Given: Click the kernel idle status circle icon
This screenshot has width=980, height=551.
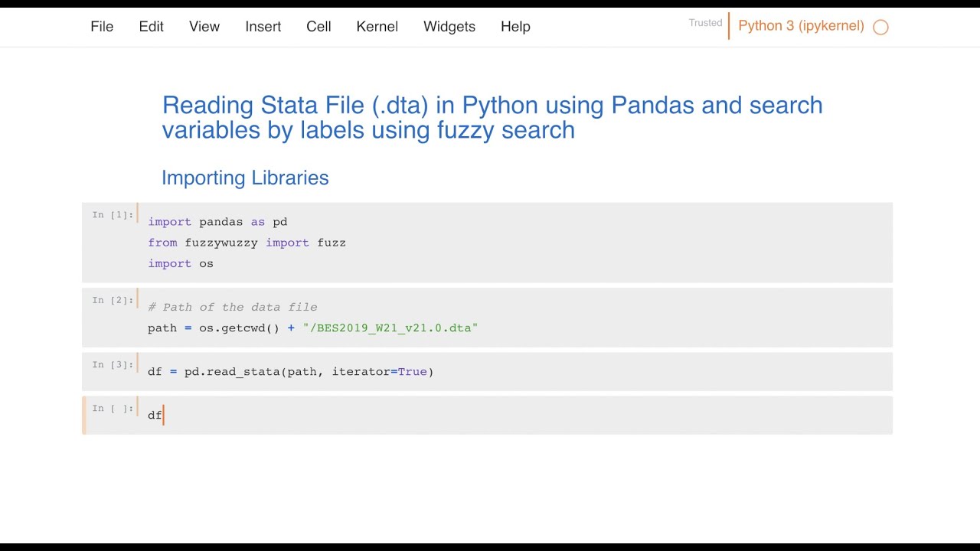Looking at the screenshot, I should pyautogui.click(x=880, y=28).
